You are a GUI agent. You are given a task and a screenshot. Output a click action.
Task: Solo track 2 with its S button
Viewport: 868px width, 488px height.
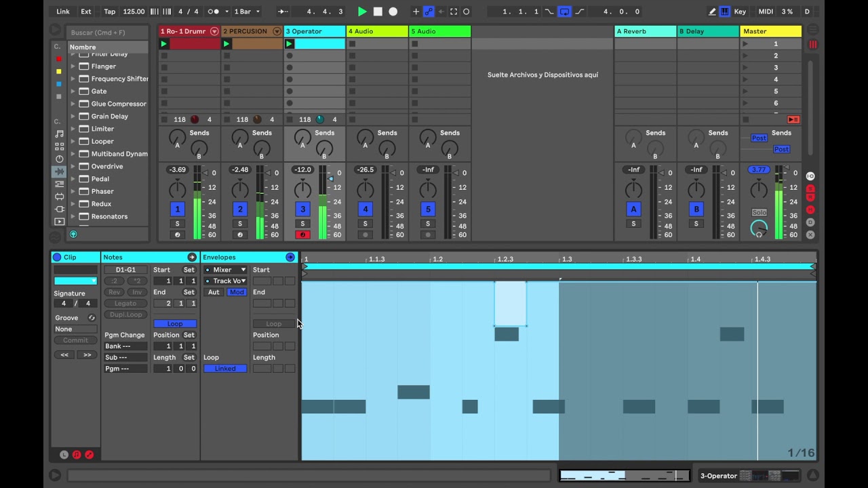240,224
